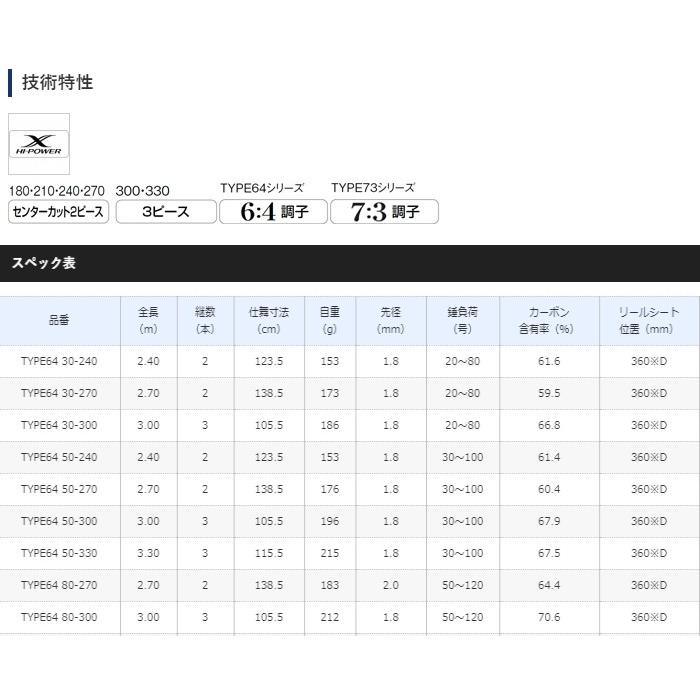Click the 3.30 length value cell
The width and height of the screenshot is (700, 700).
click(x=149, y=553)
